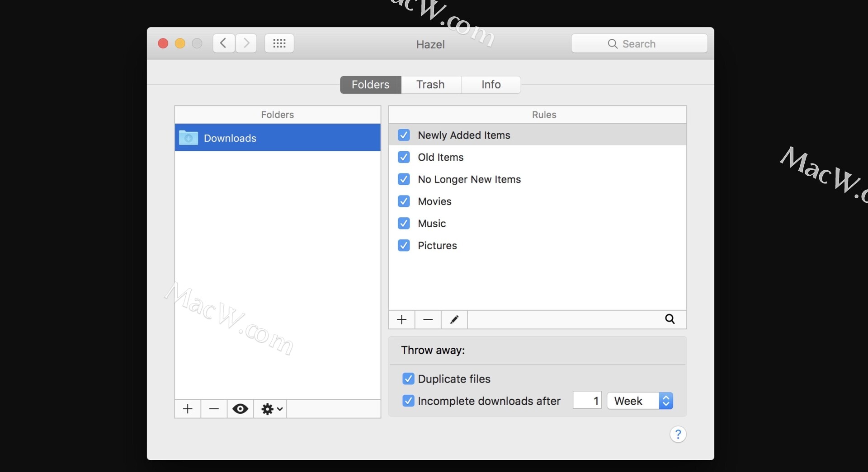Toggle Incomplete downloads after checkbox

point(408,401)
